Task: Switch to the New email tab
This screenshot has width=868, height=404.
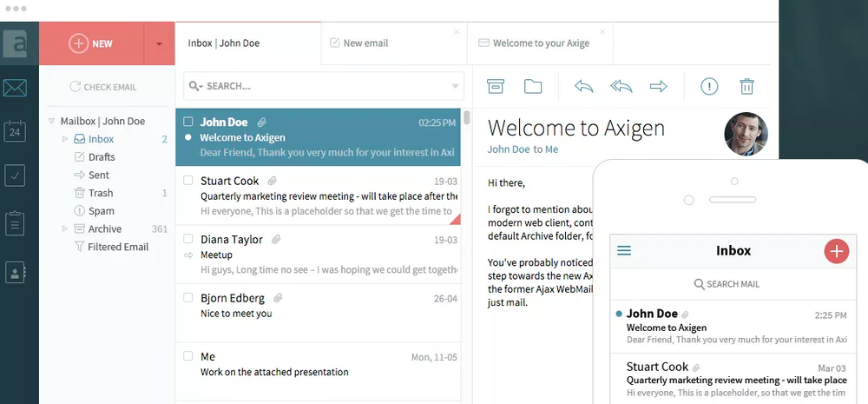Action: point(365,43)
